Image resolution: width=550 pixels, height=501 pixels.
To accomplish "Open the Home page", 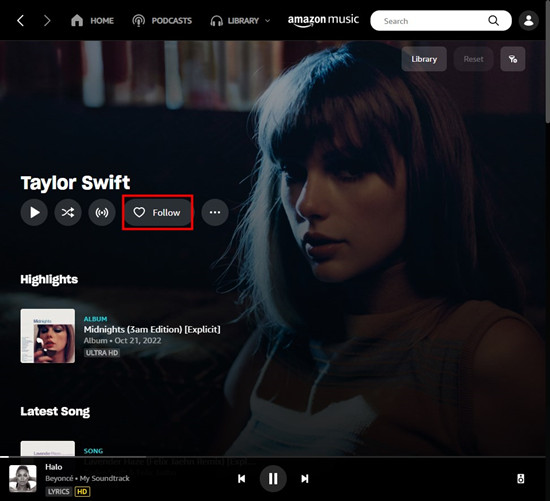I will [x=92, y=21].
